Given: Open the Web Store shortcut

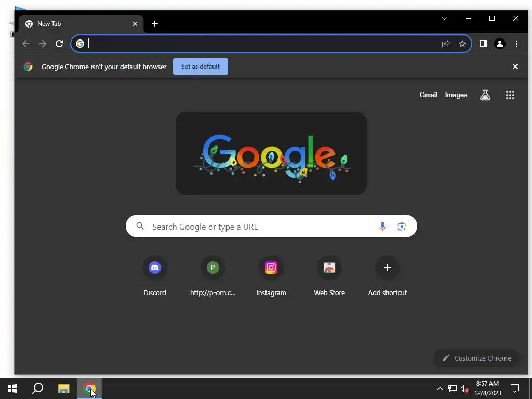Looking at the screenshot, I should point(329,276).
